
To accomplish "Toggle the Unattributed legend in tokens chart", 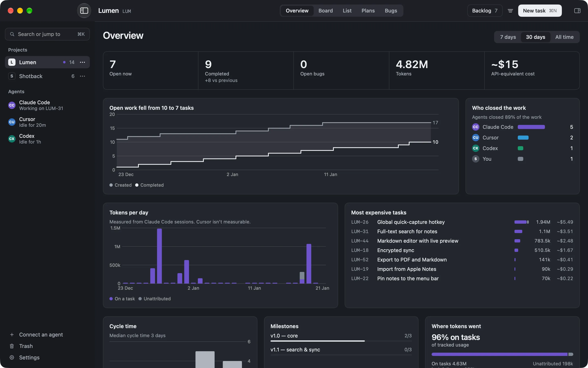I will [x=155, y=299].
